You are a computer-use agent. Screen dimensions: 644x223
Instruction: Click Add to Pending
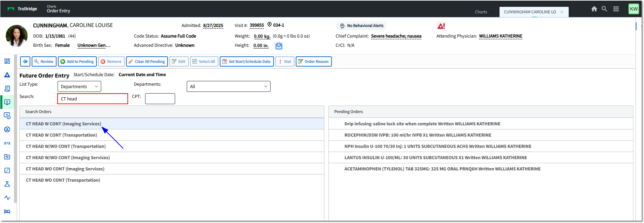(77, 61)
